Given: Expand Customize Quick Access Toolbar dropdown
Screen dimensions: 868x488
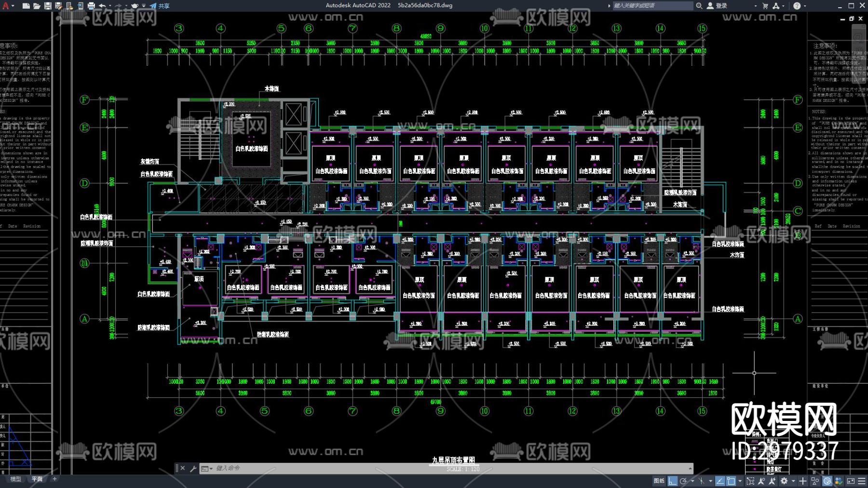Looking at the screenshot, I should click(x=144, y=6).
